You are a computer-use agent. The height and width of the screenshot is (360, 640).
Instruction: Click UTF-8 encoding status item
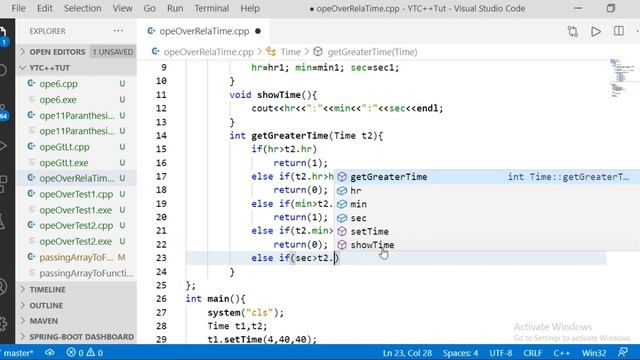point(500,353)
